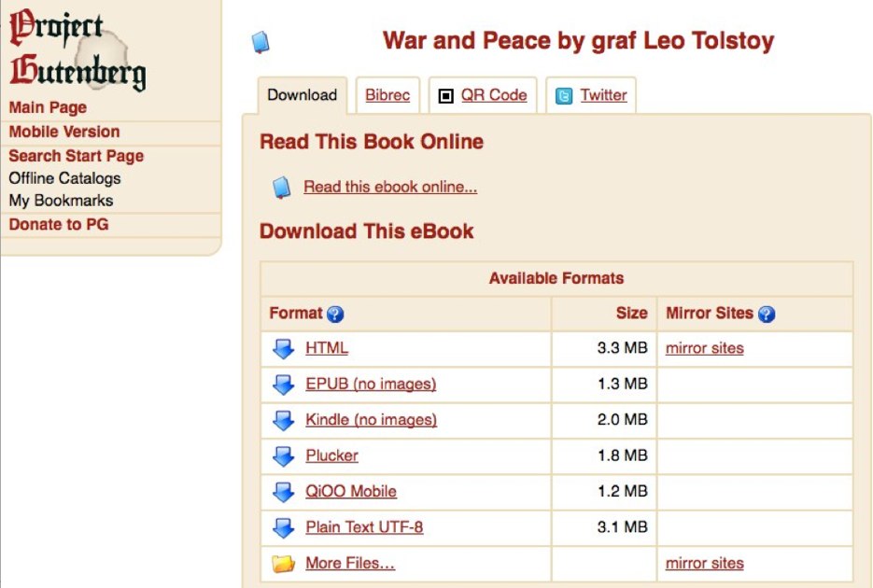The image size is (873, 588).
Task: Download Kindle (no images) format
Action: 372,419
